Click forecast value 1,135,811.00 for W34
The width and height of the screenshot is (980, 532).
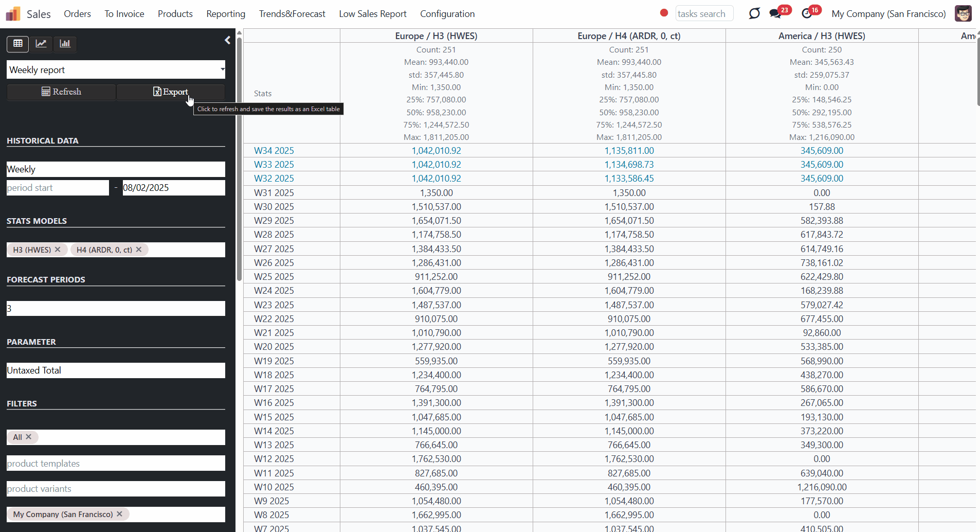pos(629,151)
